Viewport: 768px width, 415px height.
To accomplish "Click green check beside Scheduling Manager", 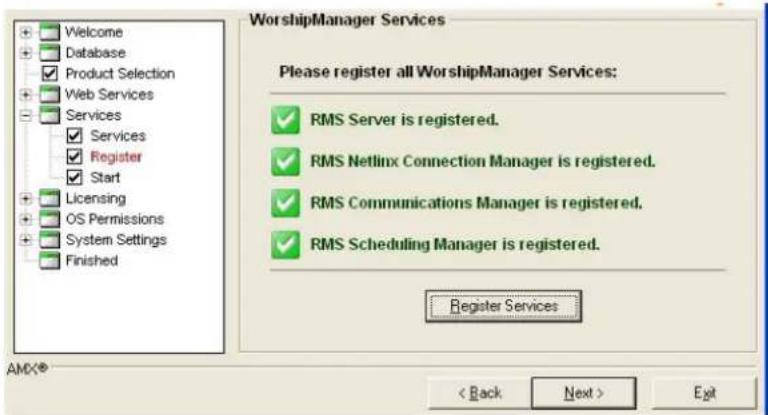I will point(286,244).
